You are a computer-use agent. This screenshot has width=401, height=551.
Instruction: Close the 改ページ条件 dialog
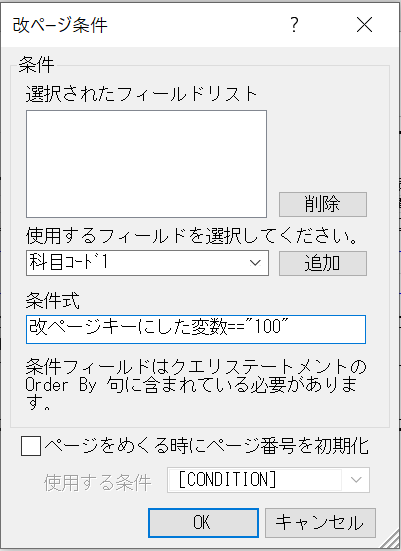(364, 25)
